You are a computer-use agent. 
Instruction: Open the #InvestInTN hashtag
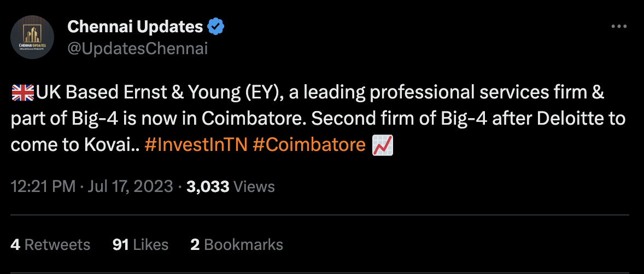196,145
